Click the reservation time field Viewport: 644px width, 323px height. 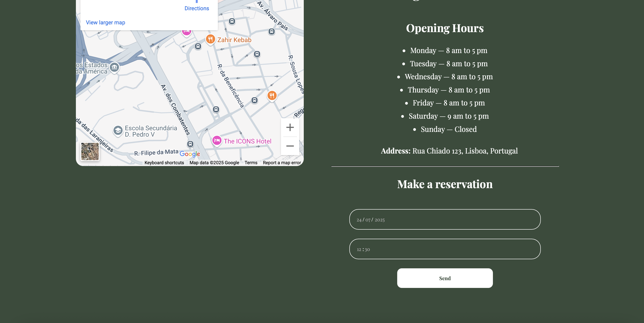pos(445,249)
